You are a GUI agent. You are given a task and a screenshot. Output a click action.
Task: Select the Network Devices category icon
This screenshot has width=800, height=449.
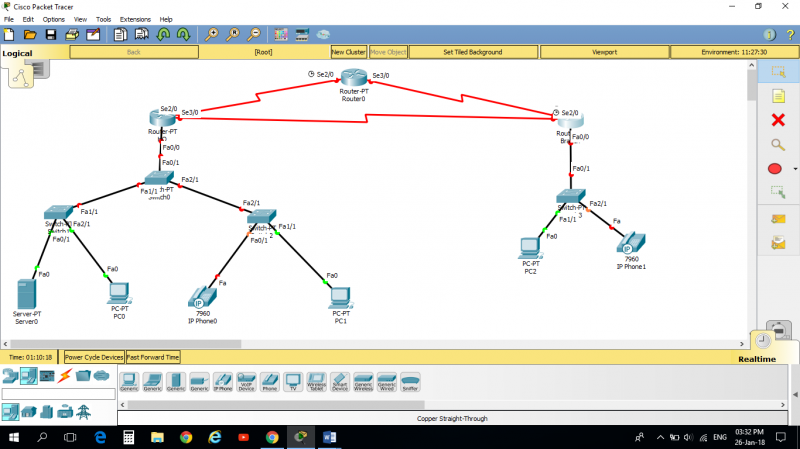[x=10, y=376]
